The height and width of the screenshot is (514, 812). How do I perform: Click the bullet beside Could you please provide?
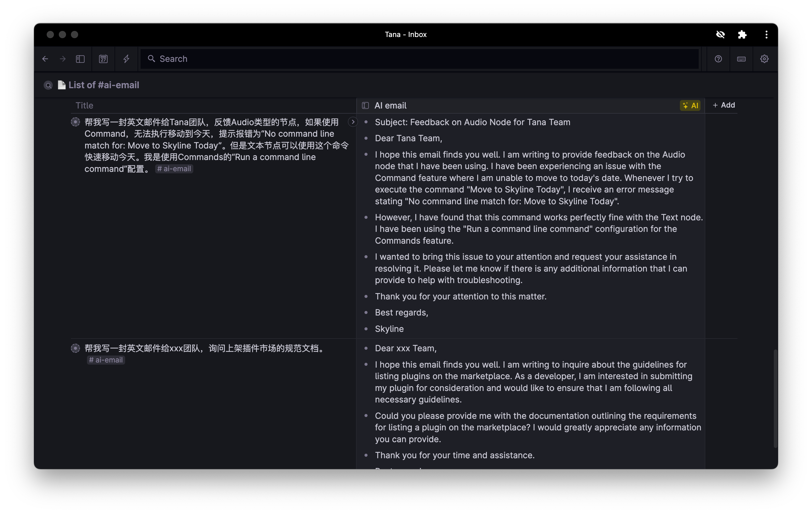click(x=366, y=416)
